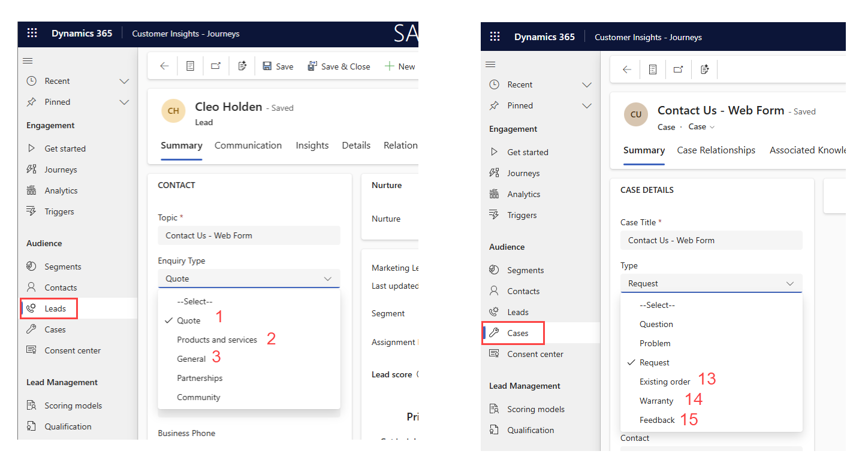
Task: Pop out record in new window, right toolbar
Action: click(x=679, y=69)
